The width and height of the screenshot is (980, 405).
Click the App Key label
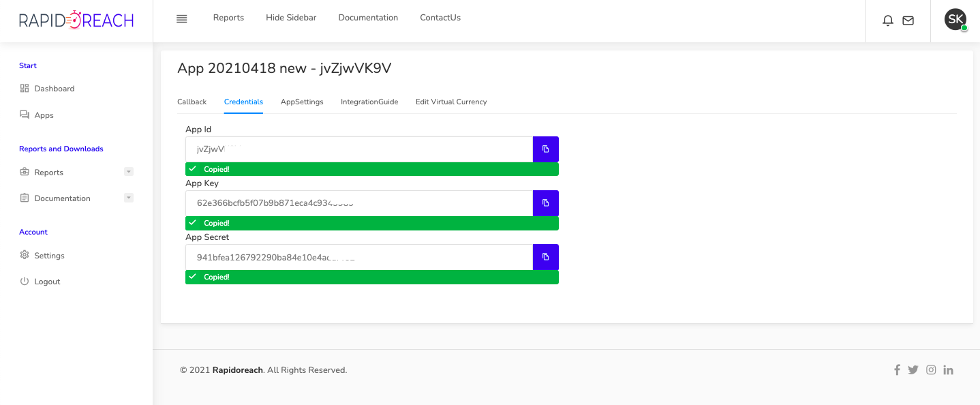click(202, 183)
